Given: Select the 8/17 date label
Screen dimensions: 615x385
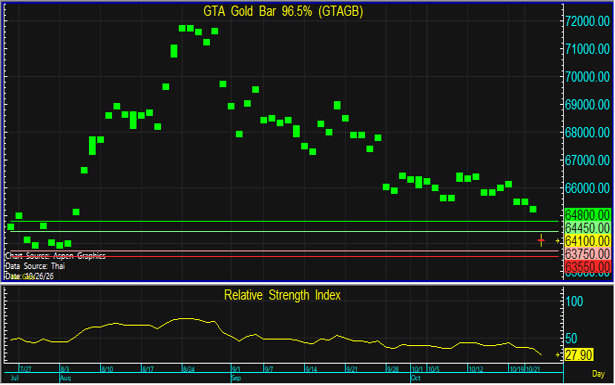Looking at the screenshot, I should click(x=148, y=369).
